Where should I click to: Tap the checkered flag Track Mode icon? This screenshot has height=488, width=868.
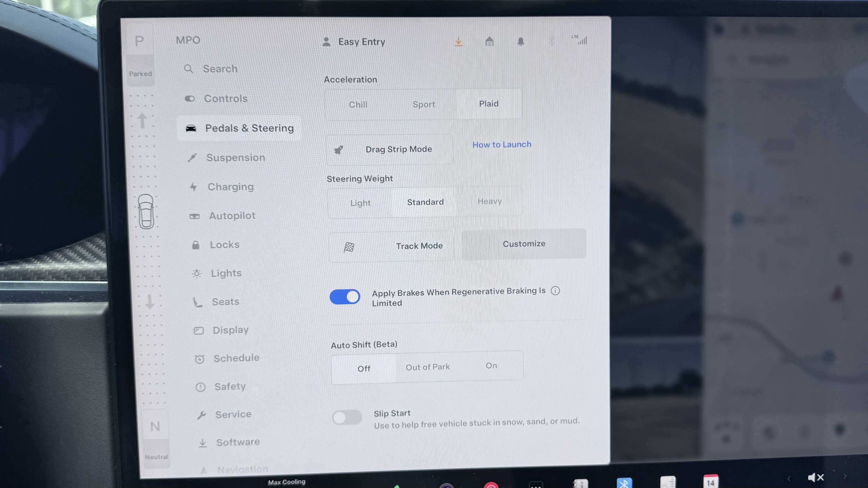tap(349, 247)
